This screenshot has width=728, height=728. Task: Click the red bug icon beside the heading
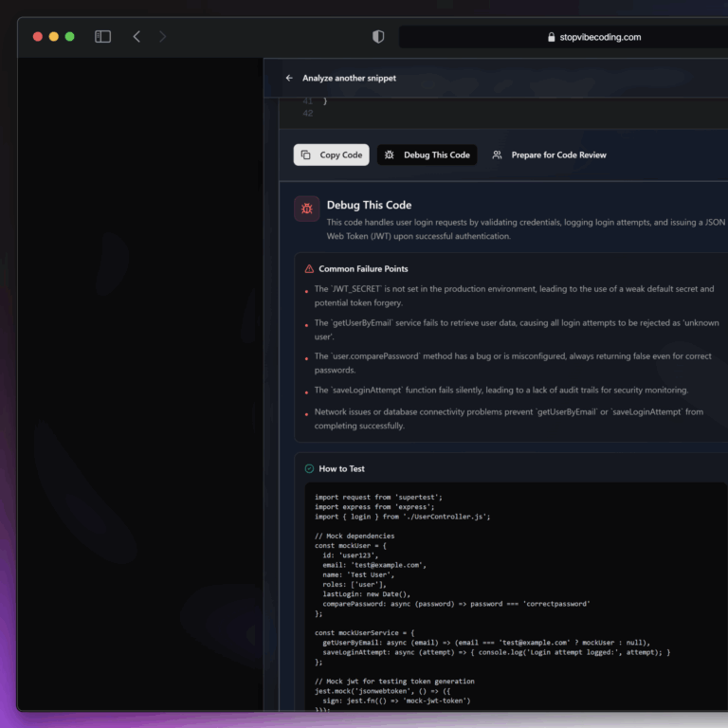pyautogui.click(x=307, y=209)
